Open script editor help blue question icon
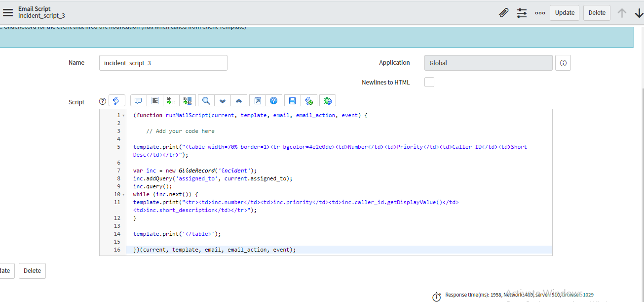 tap(273, 101)
